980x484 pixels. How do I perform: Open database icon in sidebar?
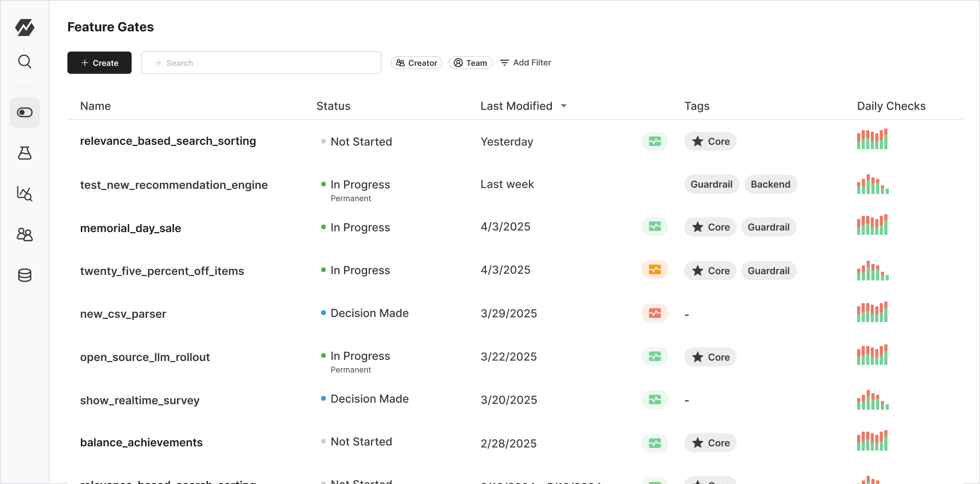click(x=25, y=275)
